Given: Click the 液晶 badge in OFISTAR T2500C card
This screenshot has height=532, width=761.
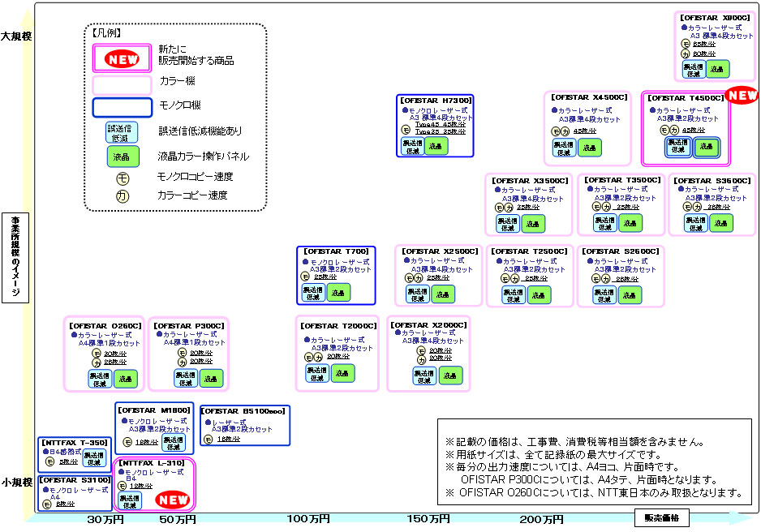Looking at the screenshot, I should coord(538,295).
